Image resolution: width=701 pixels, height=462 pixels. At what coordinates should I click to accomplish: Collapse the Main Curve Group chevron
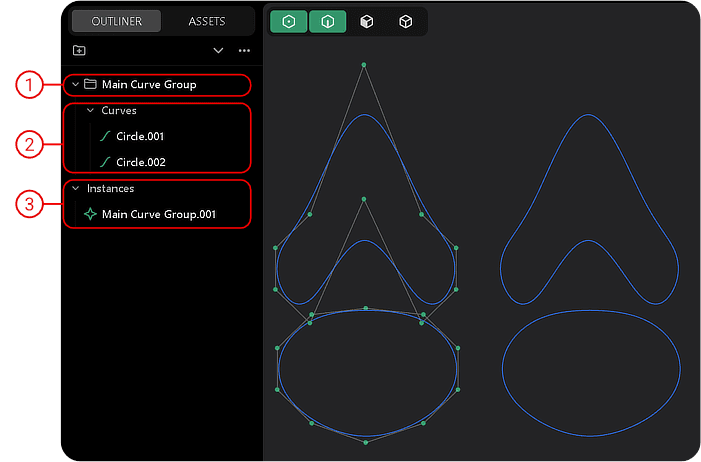(x=75, y=85)
